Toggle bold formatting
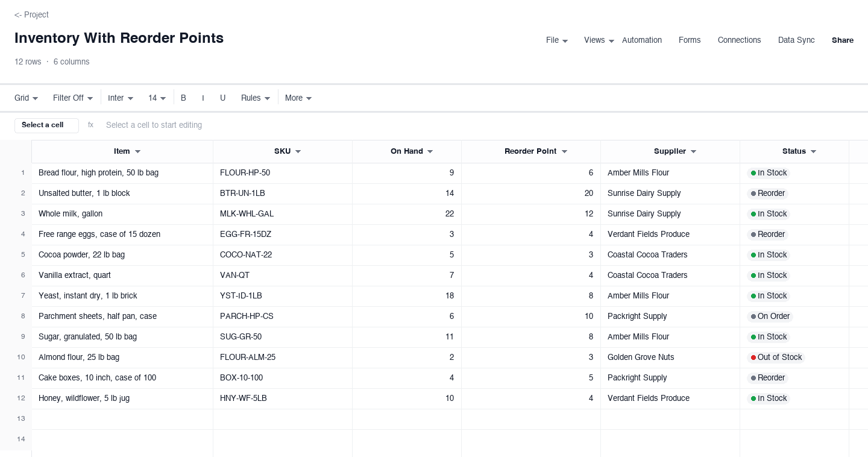 pyautogui.click(x=183, y=98)
